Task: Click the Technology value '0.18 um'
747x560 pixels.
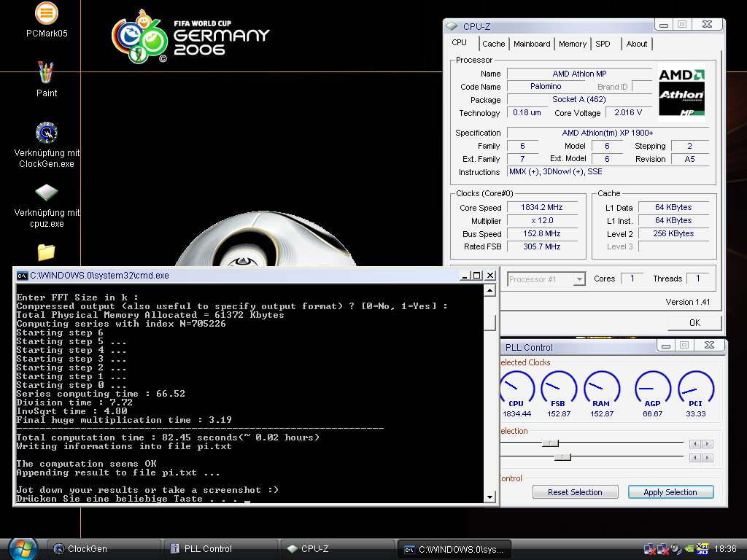Action: coord(527,112)
